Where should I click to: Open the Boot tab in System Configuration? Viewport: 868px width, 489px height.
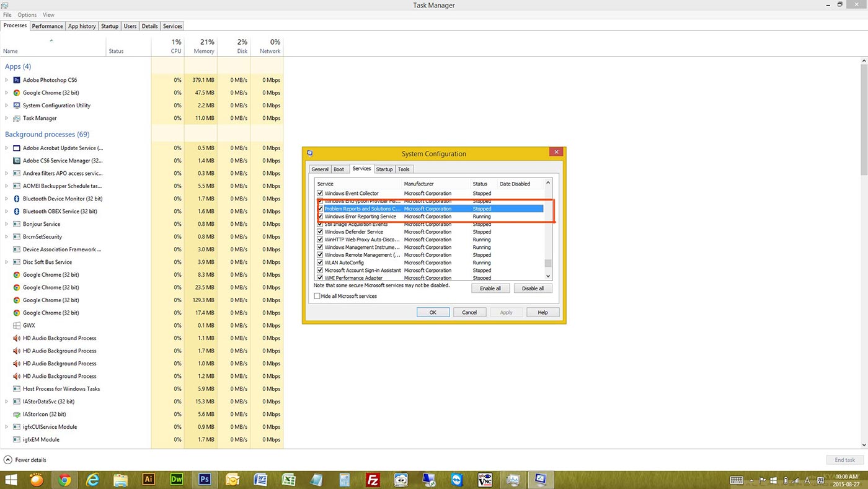point(339,169)
